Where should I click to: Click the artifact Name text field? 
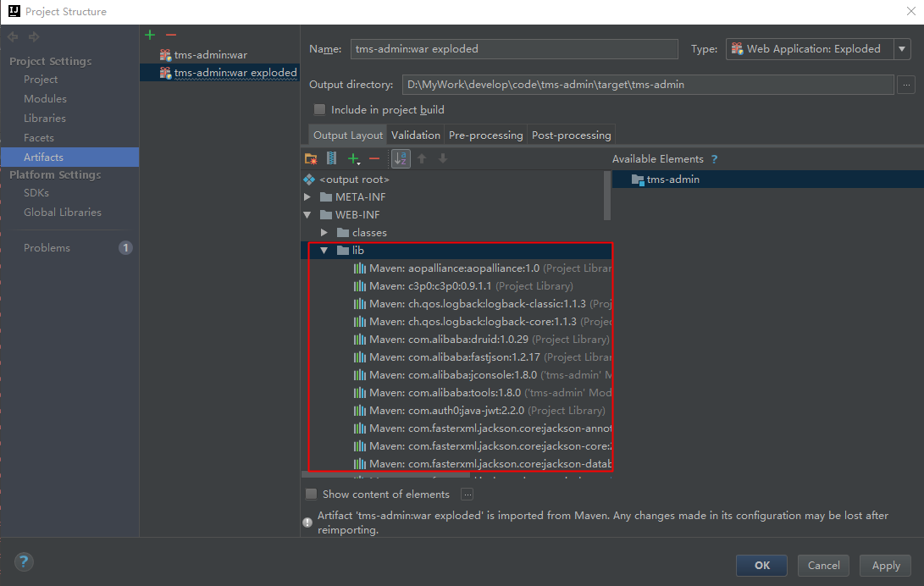(513, 49)
